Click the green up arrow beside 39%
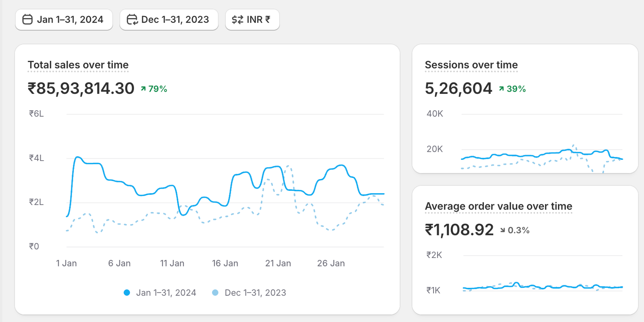 tap(502, 89)
